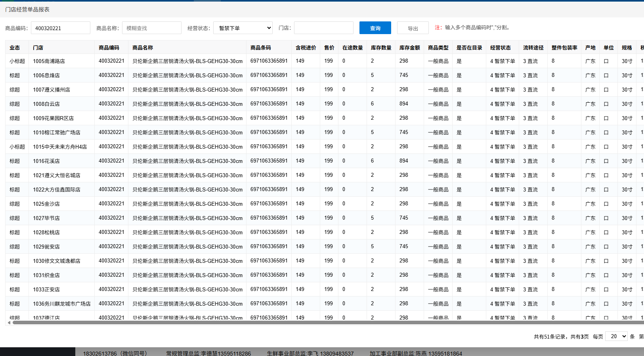This screenshot has height=356, width=644.
Task: Open the per-page dropdown showing 20
Action: (616, 336)
